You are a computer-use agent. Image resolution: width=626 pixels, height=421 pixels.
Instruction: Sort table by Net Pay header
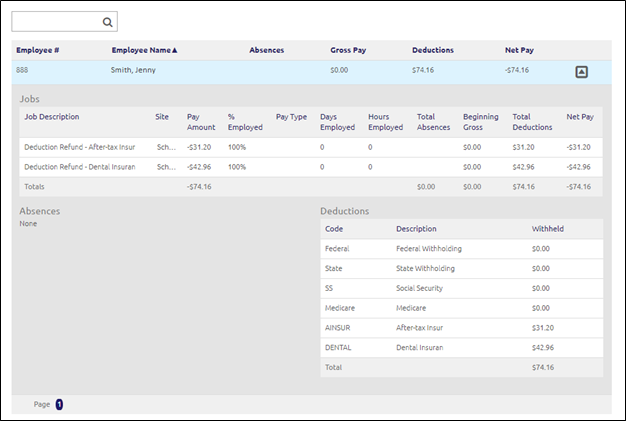click(x=519, y=49)
